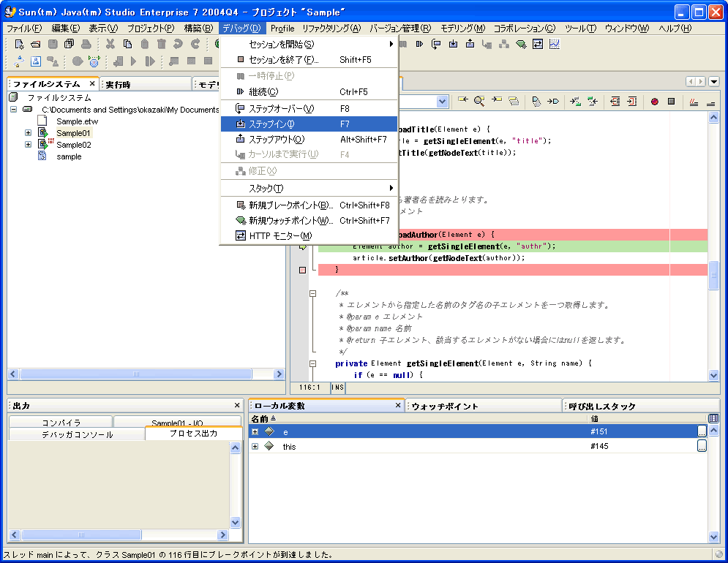Click the shift line left icon
The height and width of the screenshot is (563, 728).
click(x=615, y=101)
